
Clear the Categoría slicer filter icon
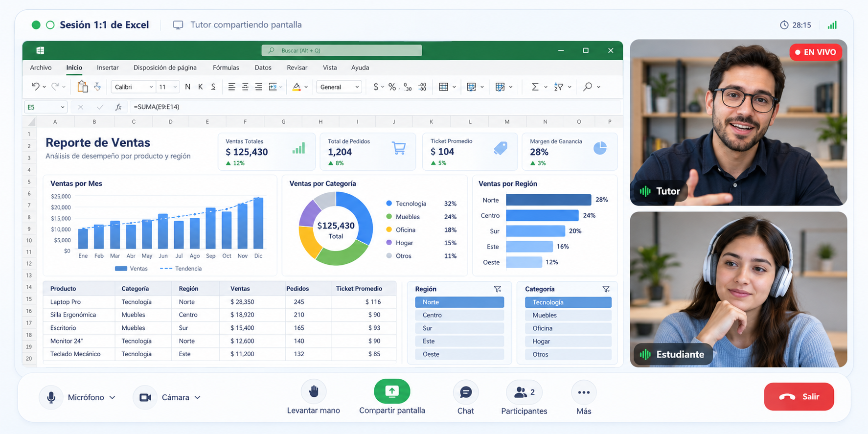click(x=606, y=289)
